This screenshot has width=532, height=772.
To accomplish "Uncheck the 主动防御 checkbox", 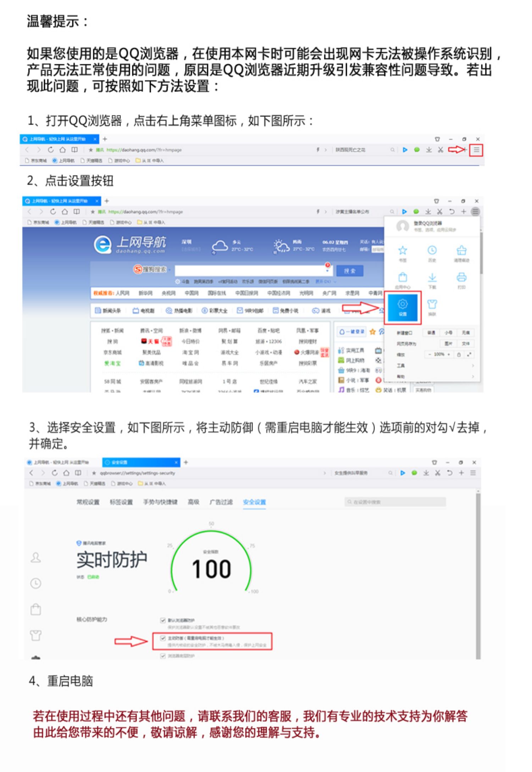I will [163, 638].
